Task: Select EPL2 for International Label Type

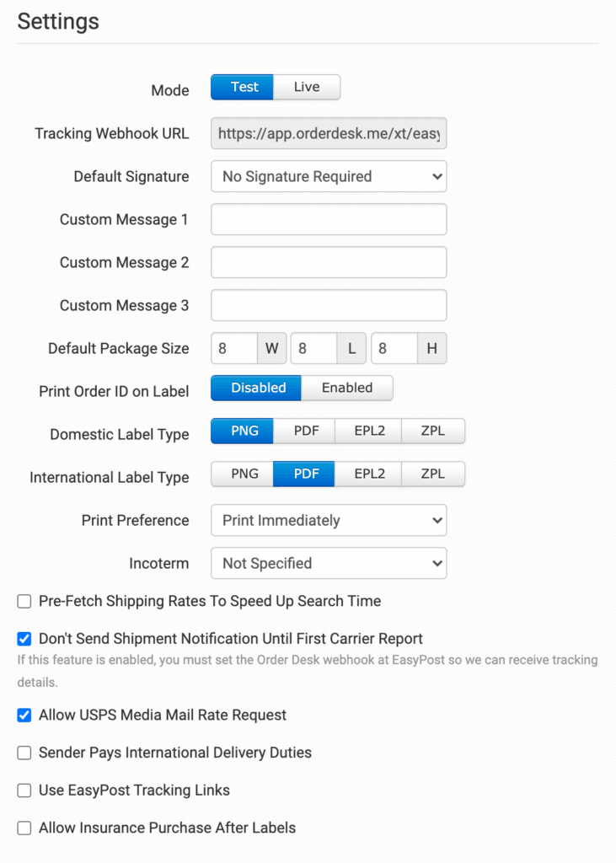Action: pos(369,474)
